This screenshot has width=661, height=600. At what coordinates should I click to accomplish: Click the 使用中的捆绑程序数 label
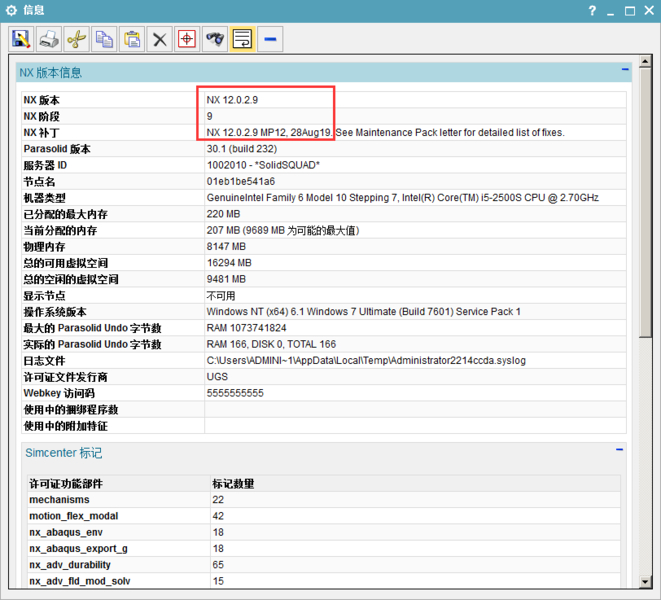click(x=71, y=409)
